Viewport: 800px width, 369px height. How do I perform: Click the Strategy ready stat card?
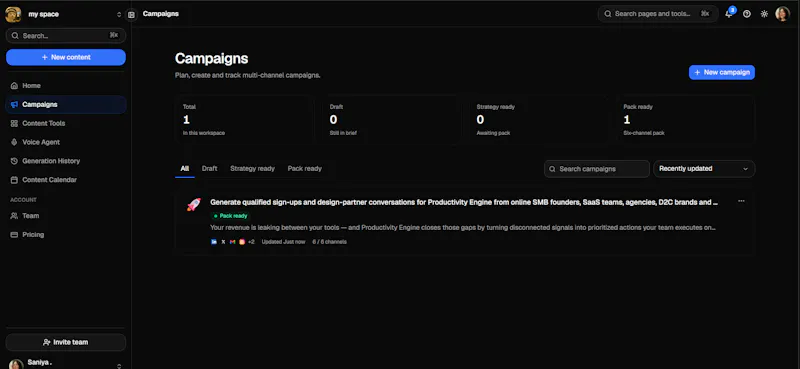538,120
